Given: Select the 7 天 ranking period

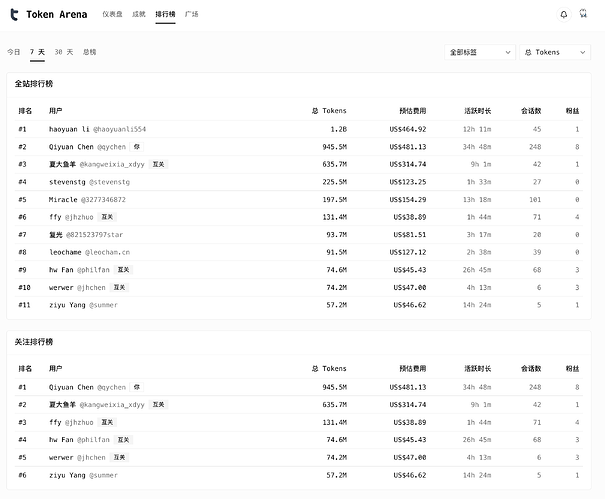Looking at the screenshot, I should coord(37,52).
